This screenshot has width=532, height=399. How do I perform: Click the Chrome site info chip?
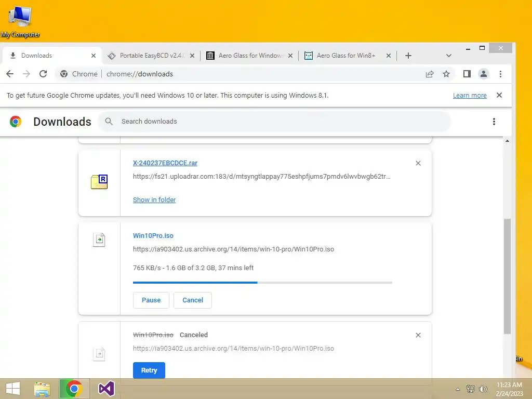coord(79,74)
